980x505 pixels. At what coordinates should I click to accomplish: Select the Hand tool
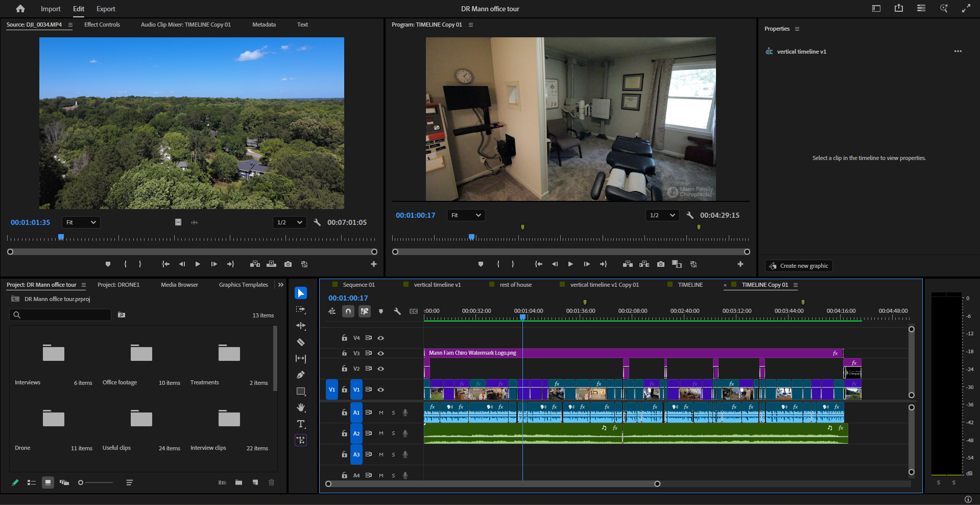pyautogui.click(x=301, y=407)
